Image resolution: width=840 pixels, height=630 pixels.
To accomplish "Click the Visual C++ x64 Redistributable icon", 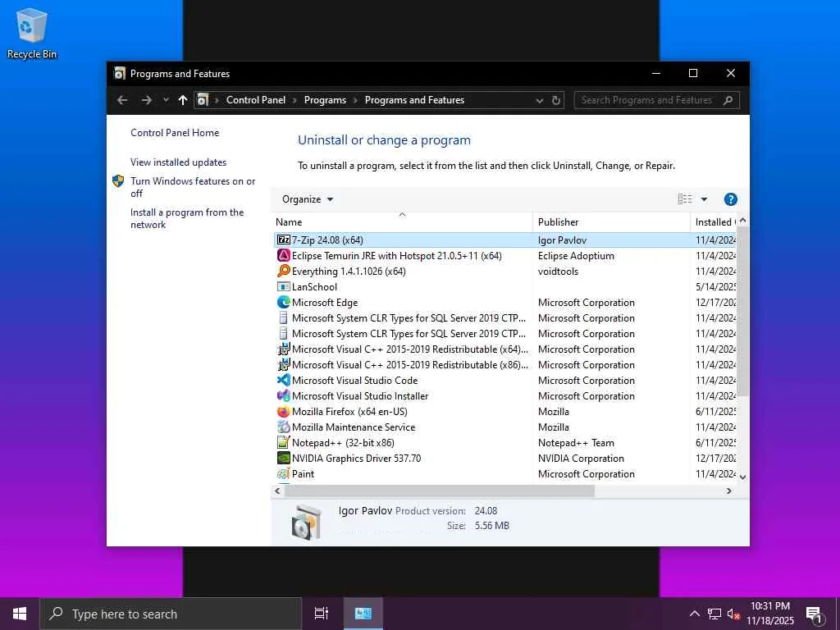I will [x=283, y=349].
